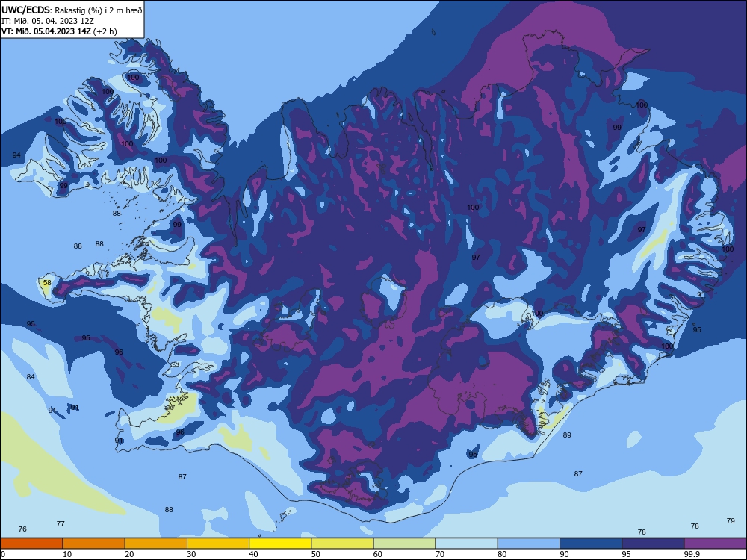Click the humidity value 89 on the map

[567, 435]
